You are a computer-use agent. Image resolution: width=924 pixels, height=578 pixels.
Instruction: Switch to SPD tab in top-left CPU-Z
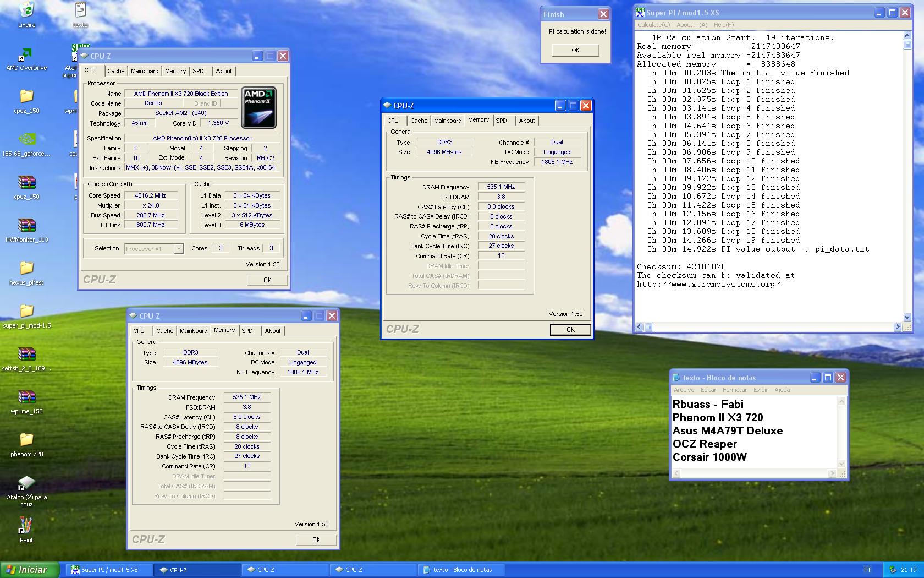point(199,71)
